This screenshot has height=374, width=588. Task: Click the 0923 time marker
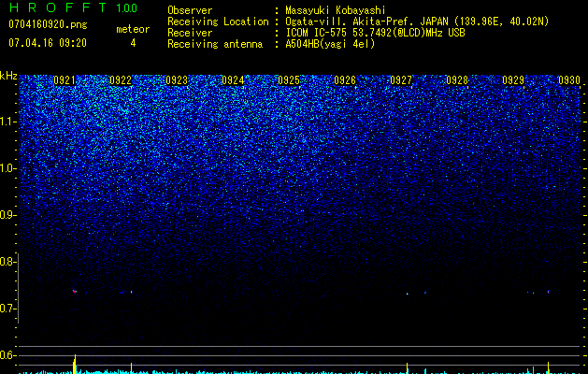(177, 80)
